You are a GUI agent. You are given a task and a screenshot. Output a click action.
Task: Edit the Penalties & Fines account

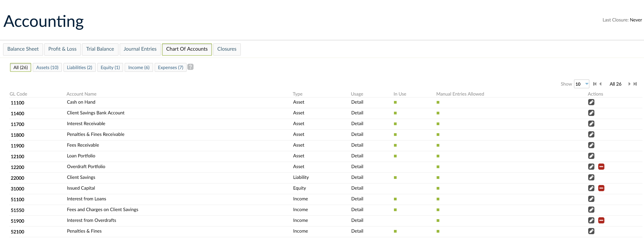tap(591, 231)
